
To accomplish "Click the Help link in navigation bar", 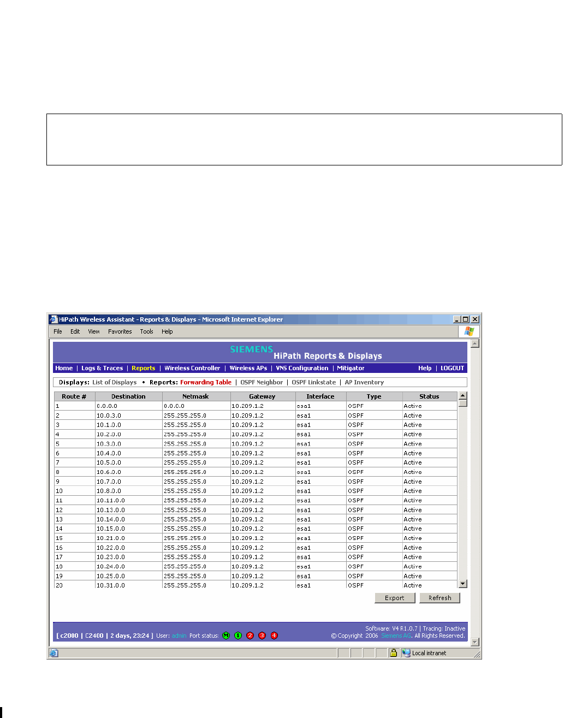I will coord(425,368).
